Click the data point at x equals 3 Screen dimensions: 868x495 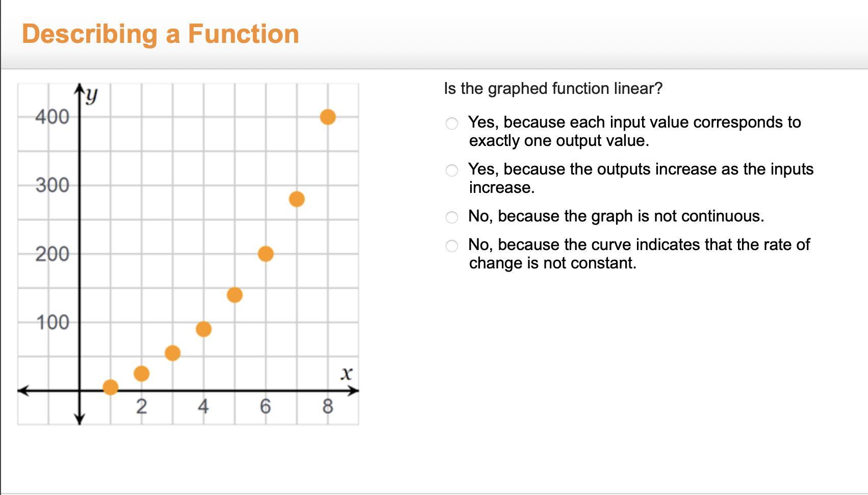pyautogui.click(x=172, y=353)
